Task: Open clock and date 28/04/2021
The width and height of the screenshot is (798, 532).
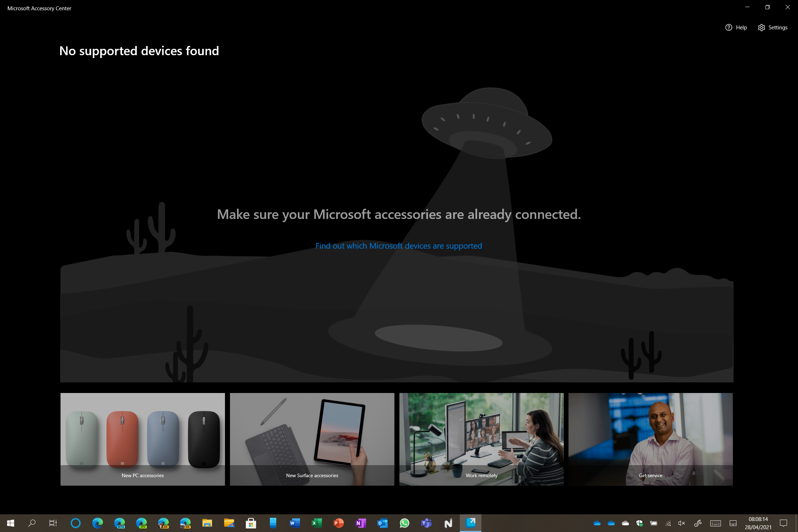Action: tap(758, 523)
